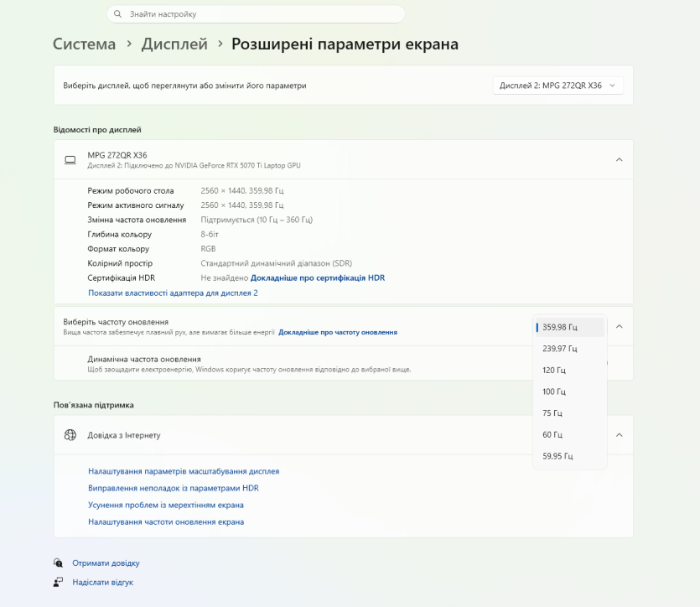This screenshot has width=700, height=607.
Task: Click the Відомості про дисплей heading
Action: (97, 130)
